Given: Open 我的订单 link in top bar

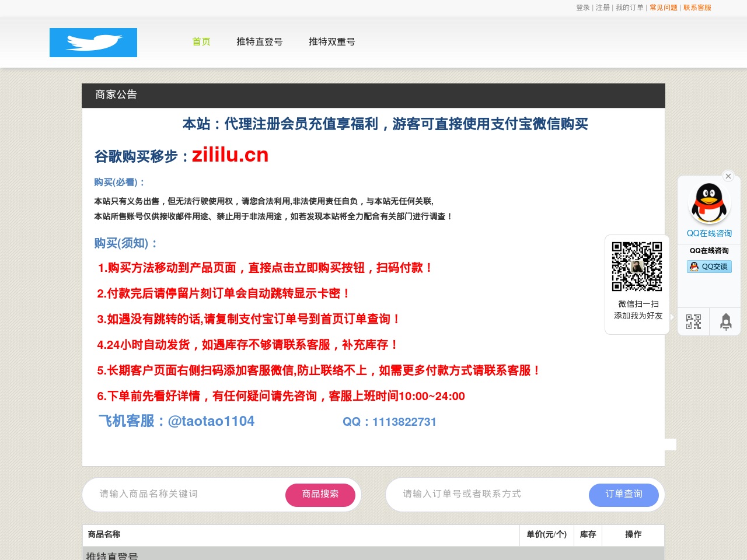Looking at the screenshot, I should pyautogui.click(x=630, y=8).
